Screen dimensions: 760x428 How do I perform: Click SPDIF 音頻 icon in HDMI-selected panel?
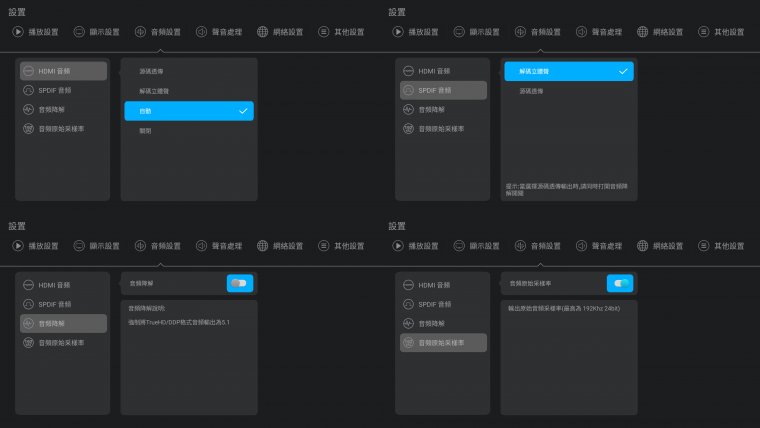(29, 90)
